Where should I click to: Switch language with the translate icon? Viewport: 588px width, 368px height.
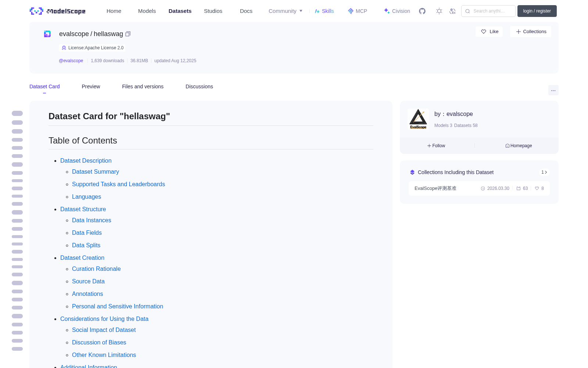(x=452, y=11)
